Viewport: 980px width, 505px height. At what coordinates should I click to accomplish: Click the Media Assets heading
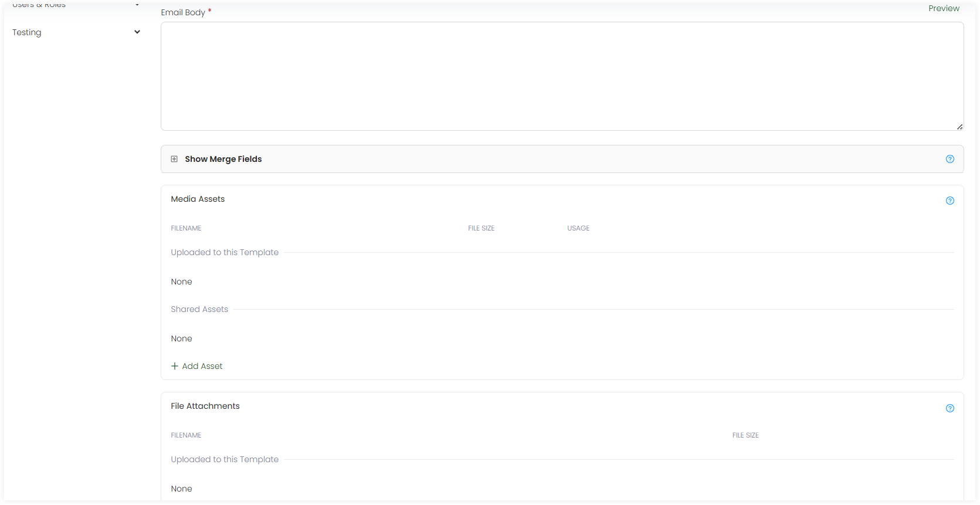198,199
